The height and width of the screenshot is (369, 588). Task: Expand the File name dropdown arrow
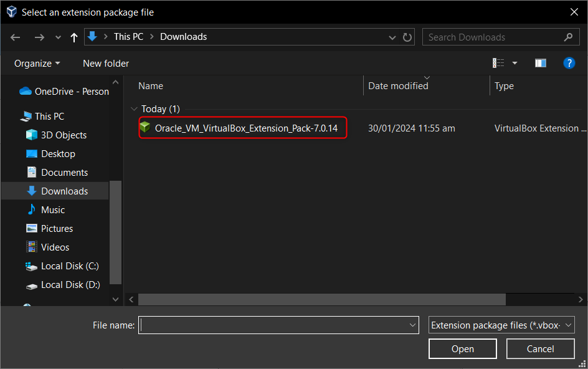[x=412, y=325]
